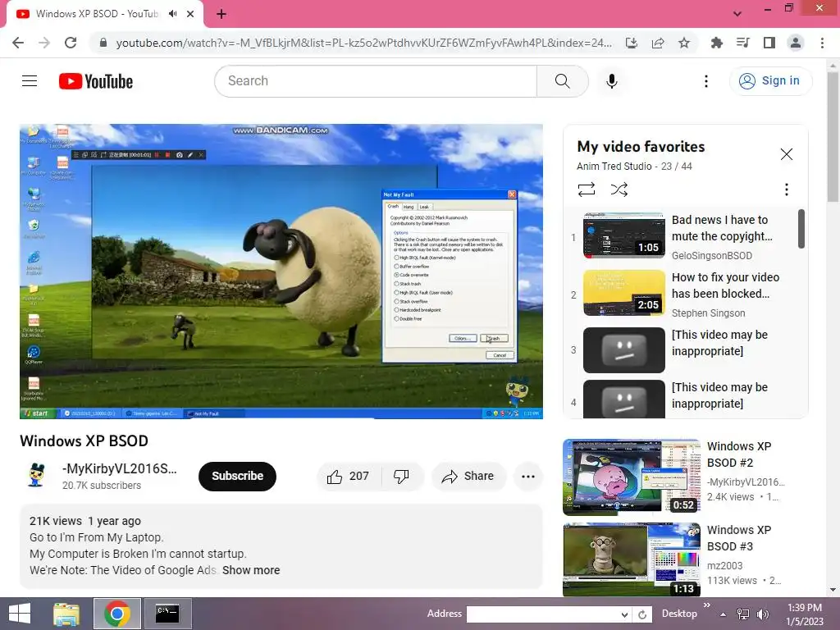Toggle the playlist loop button
840x630 pixels.
(587, 189)
